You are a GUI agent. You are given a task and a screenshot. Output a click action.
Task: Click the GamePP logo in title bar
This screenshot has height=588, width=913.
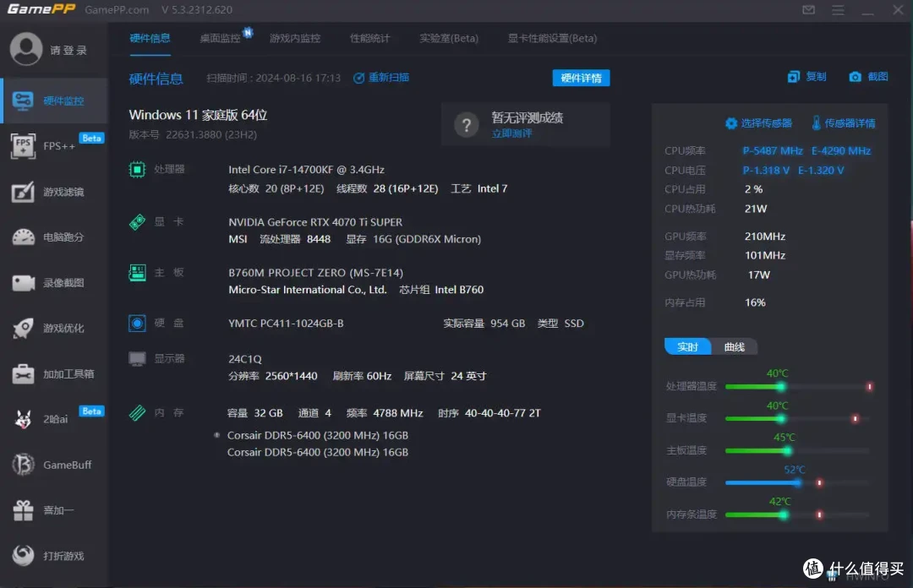pos(41,9)
